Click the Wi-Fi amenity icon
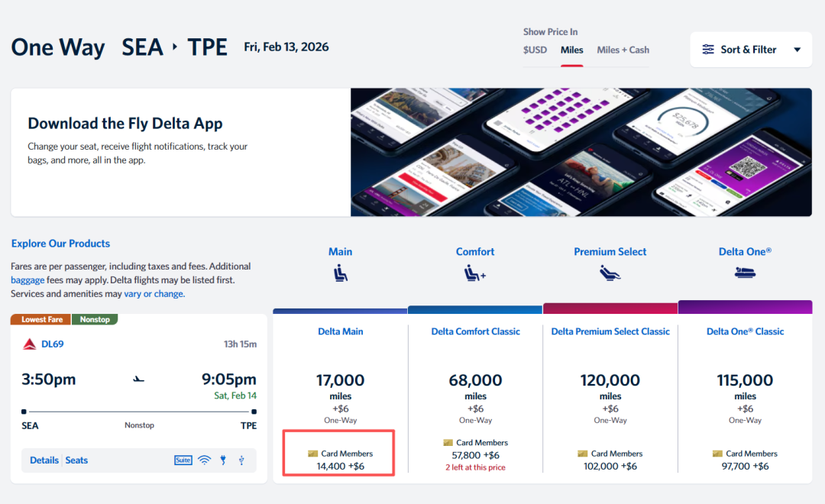This screenshot has width=825, height=504. point(204,460)
